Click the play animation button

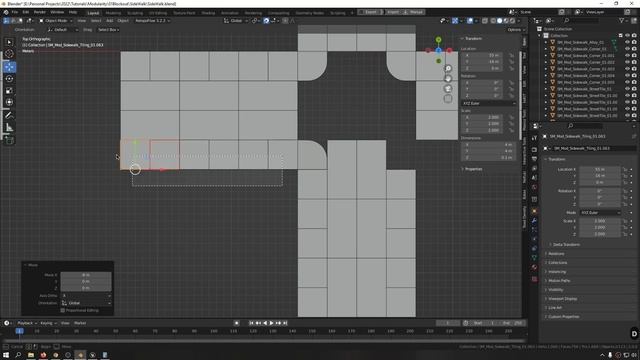click(271, 323)
